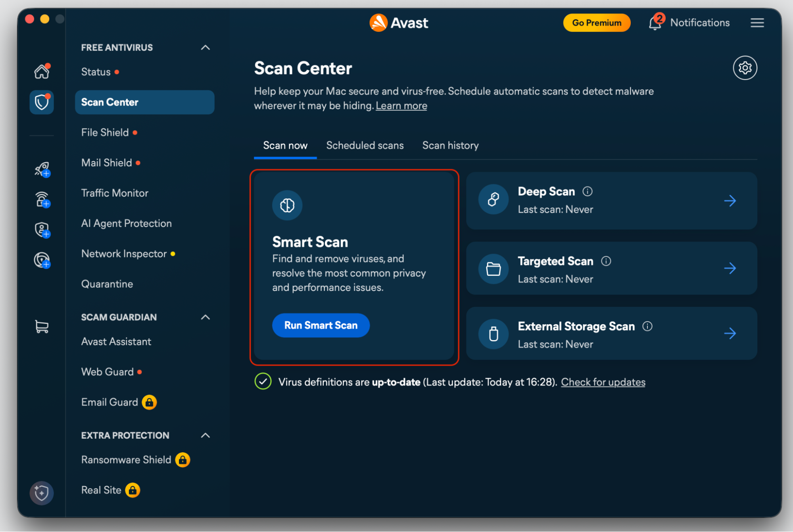
Task: Click the Smart Scan brain icon
Action: [x=287, y=205]
